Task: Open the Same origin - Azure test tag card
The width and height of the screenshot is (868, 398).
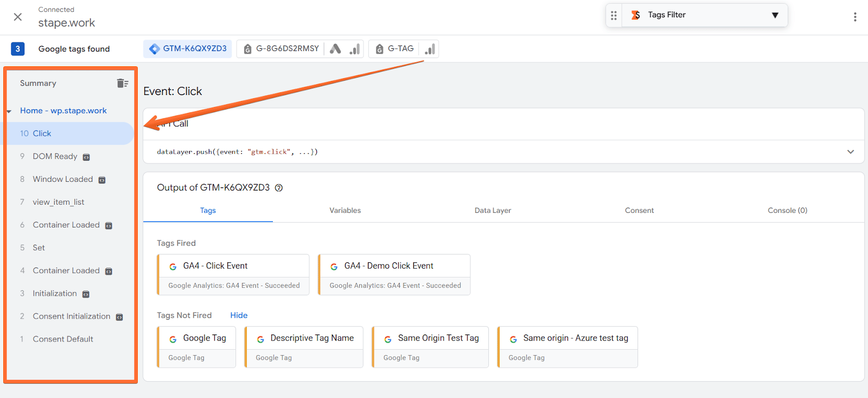Action: pyautogui.click(x=567, y=347)
